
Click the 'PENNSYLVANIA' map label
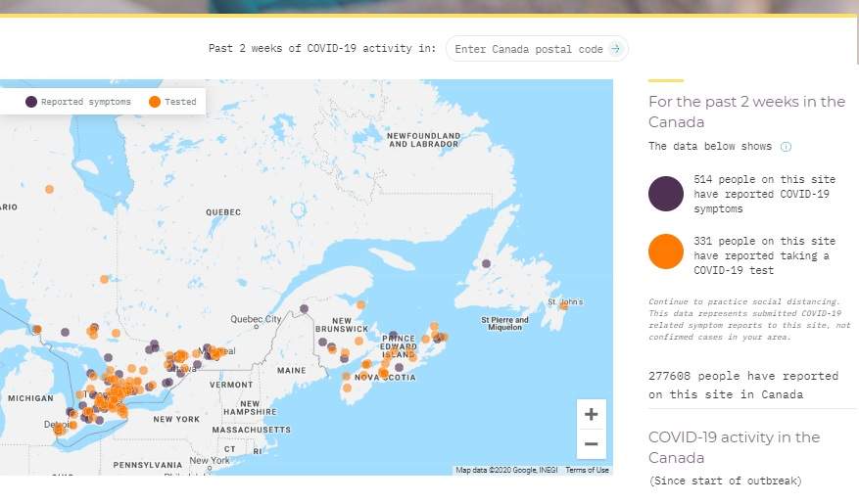(x=147, y=465)
